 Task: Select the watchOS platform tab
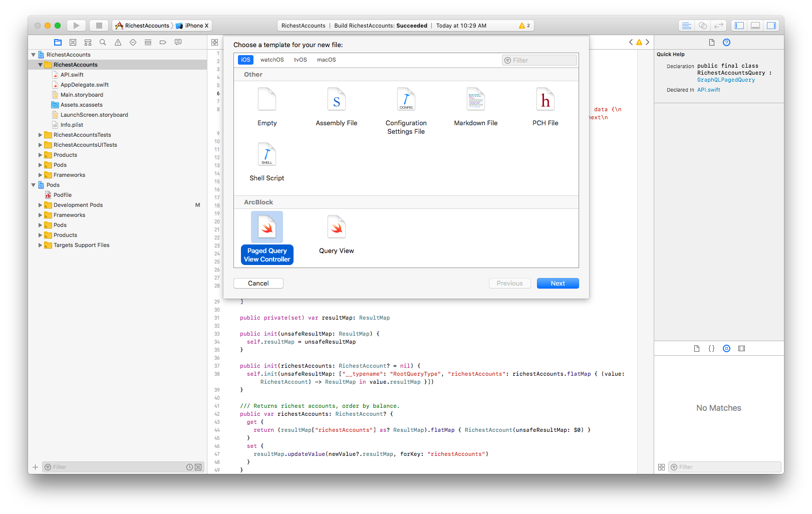click(272, 60)
